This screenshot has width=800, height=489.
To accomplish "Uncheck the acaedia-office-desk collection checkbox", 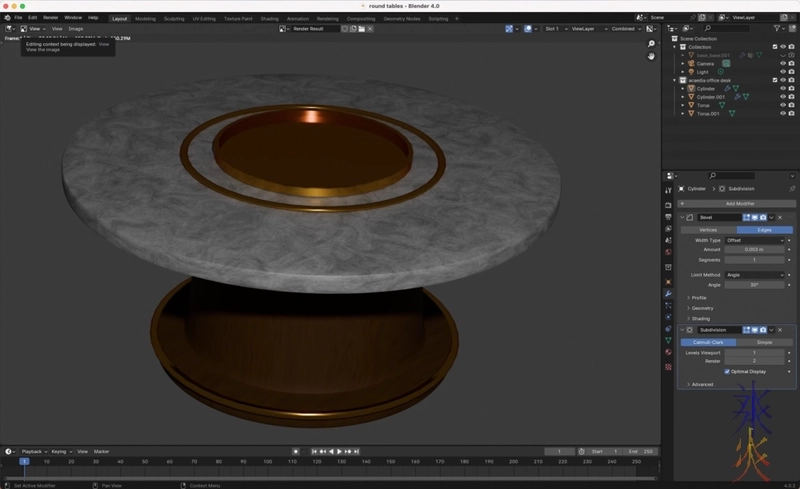I will (x=775, y=80).
